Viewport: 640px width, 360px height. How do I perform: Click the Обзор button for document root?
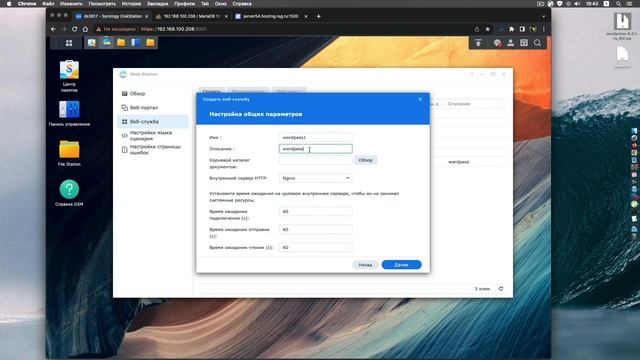click(x=365, y=160)
